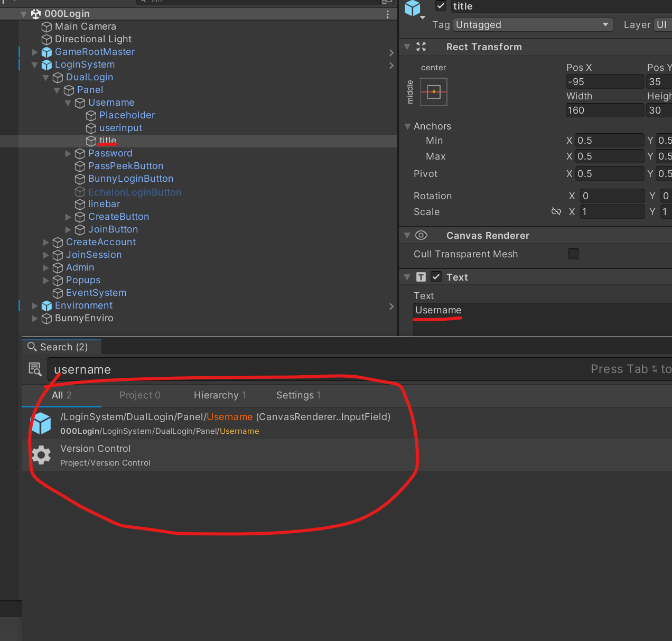Click the open-prefab arrow next to Environment
Image resolution: width=672 pixels, height=641 pixels.
(391, 306)
